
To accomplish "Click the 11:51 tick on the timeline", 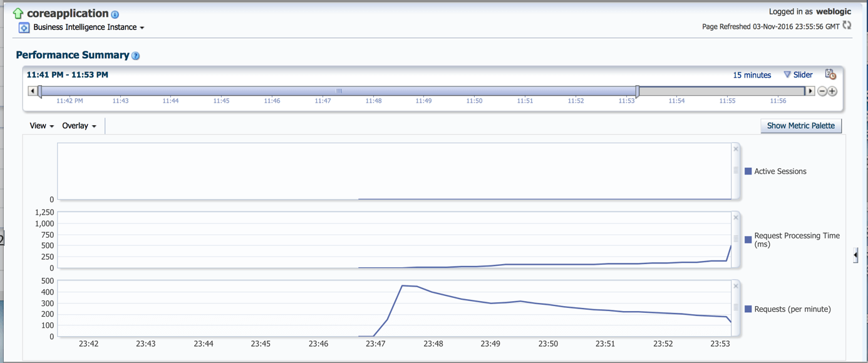I will (x=525, y=101).
